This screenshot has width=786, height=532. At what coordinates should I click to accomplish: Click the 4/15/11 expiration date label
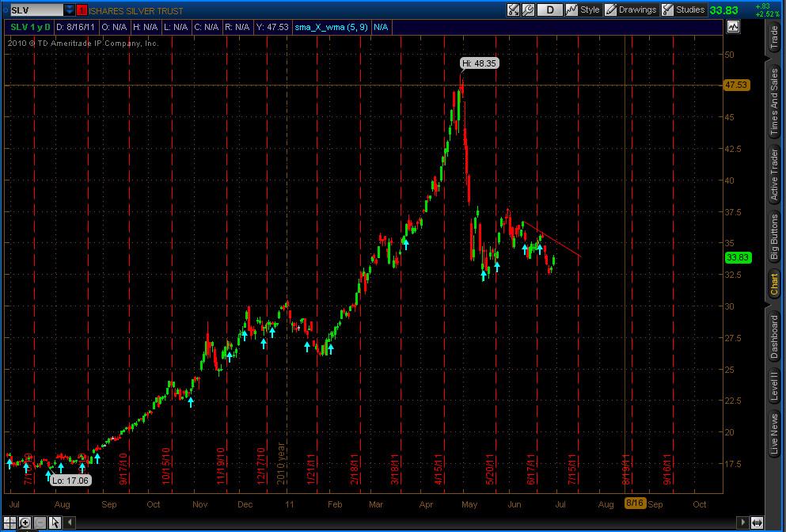coord(439,469)
